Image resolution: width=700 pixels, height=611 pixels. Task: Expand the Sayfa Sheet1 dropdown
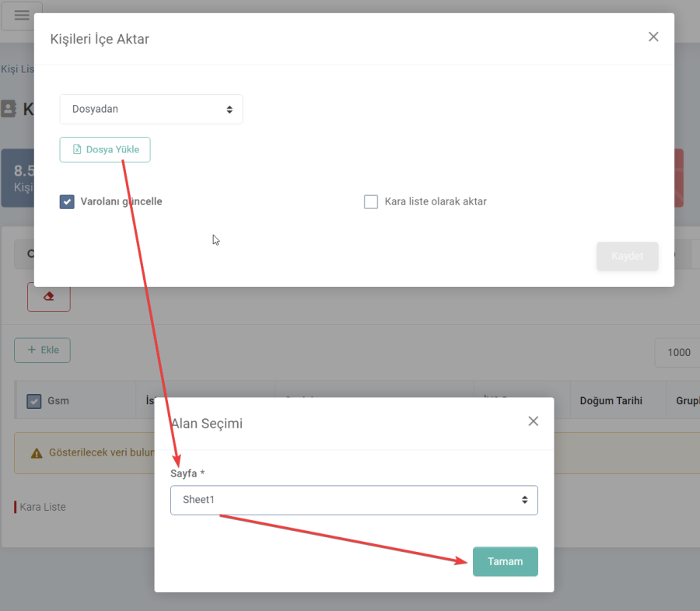(x=354, y=500)
